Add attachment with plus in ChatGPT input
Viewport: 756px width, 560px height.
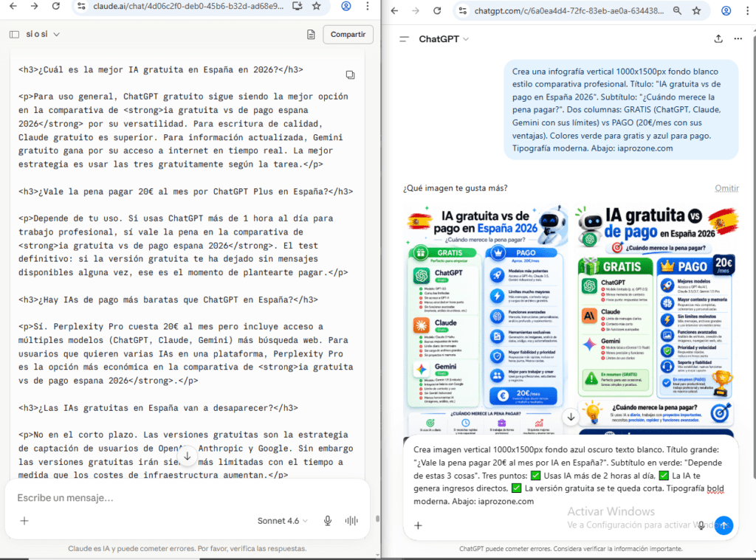click(418, 525)
